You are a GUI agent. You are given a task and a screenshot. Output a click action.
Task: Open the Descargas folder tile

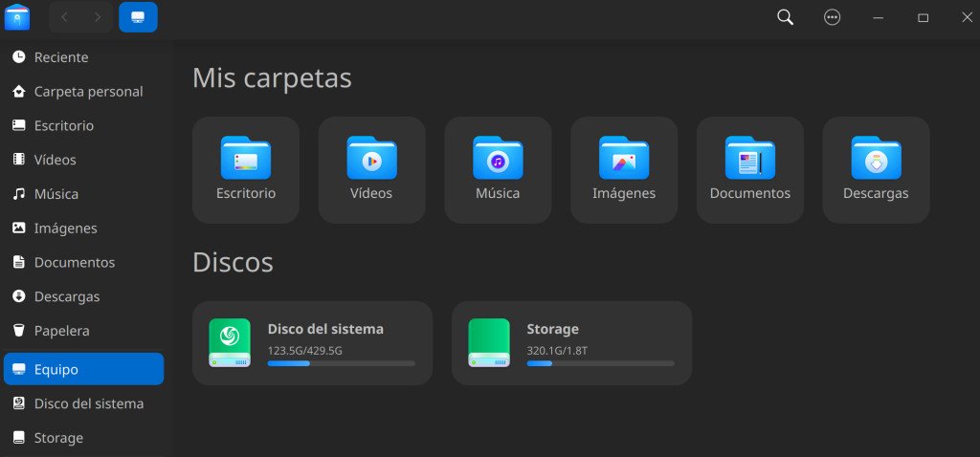point(877,170)
